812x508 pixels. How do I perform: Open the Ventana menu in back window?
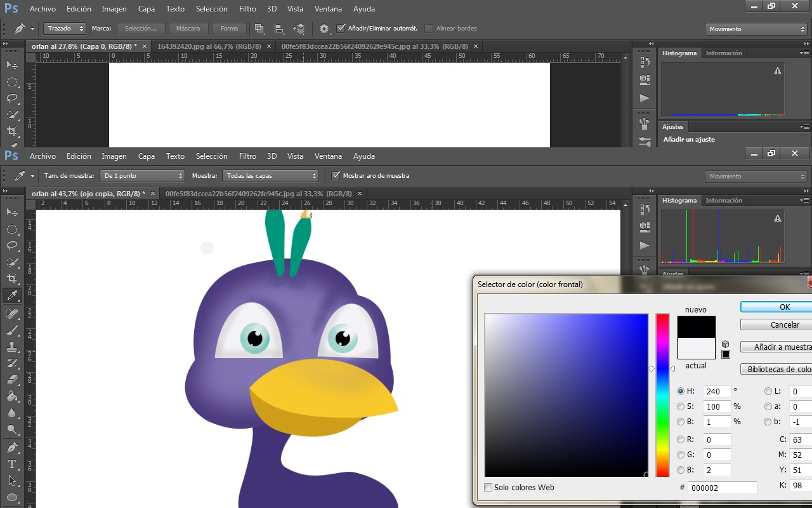(x=328, y=9)
